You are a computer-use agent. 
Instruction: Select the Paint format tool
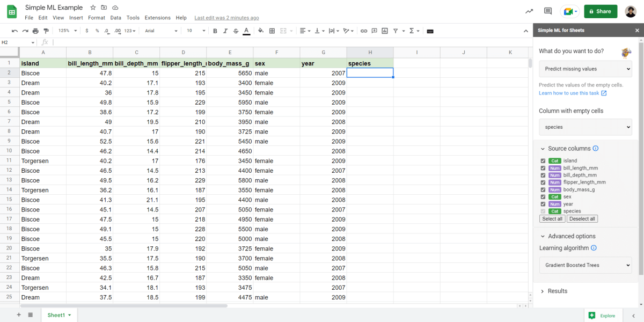click(x=46, y=31)
